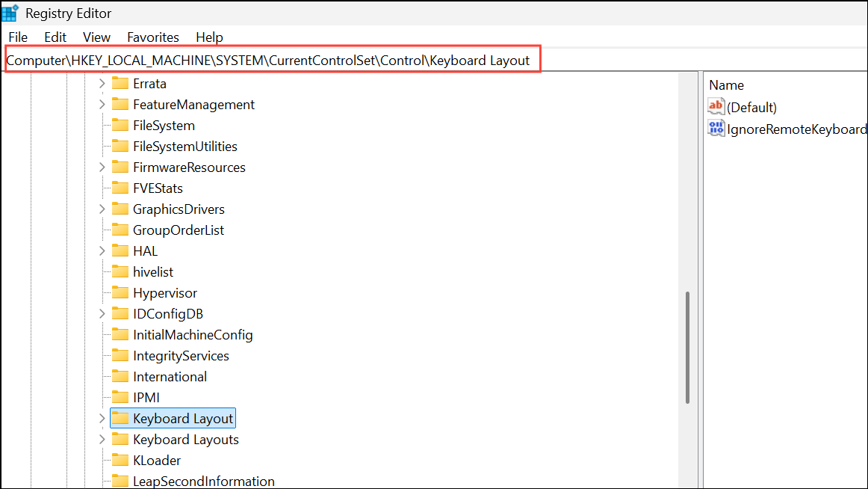
Task: Open the Favorites menu
Action: pos(152,37)
